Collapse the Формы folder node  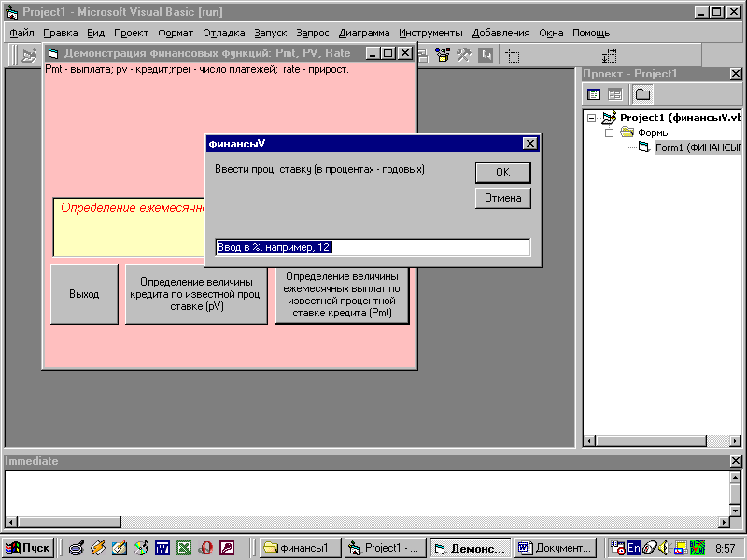609,133
